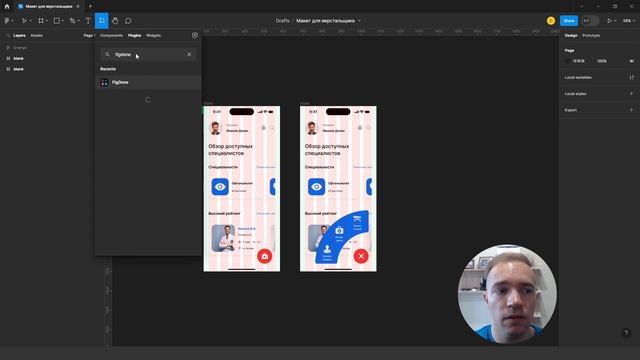Select the Frame tool
The height and width of the screenshot is (360, 640).
41,20
